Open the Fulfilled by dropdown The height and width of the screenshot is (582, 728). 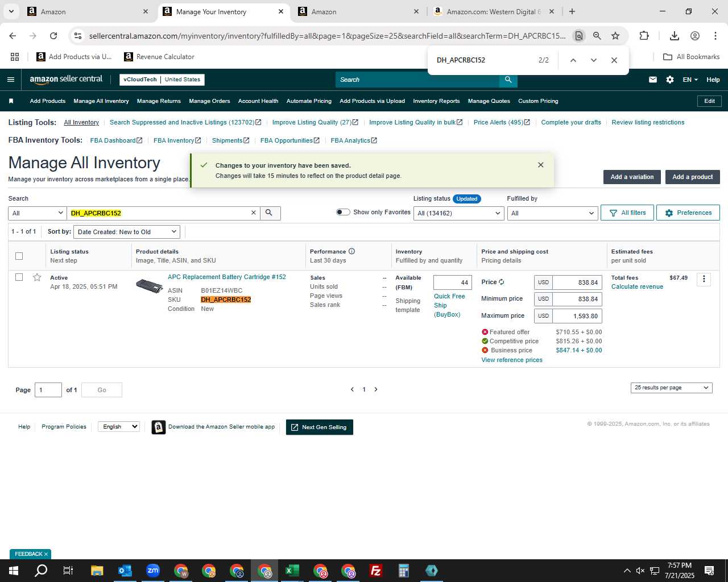(552, 213)
